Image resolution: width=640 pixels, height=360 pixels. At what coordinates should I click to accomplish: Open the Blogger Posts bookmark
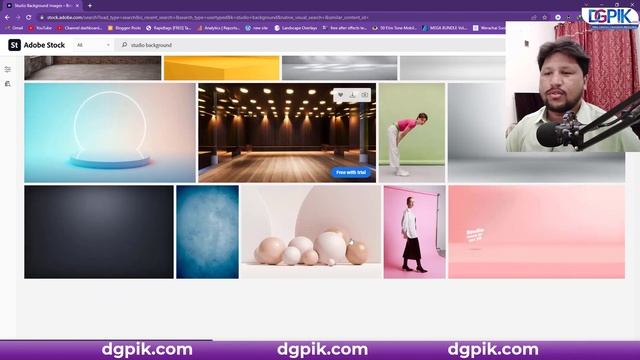124,28
